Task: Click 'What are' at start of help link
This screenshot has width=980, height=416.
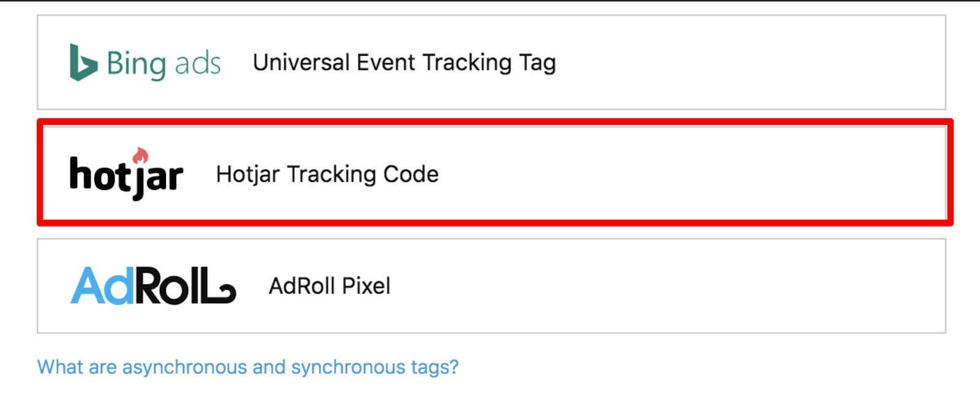Action: (77, 367)
